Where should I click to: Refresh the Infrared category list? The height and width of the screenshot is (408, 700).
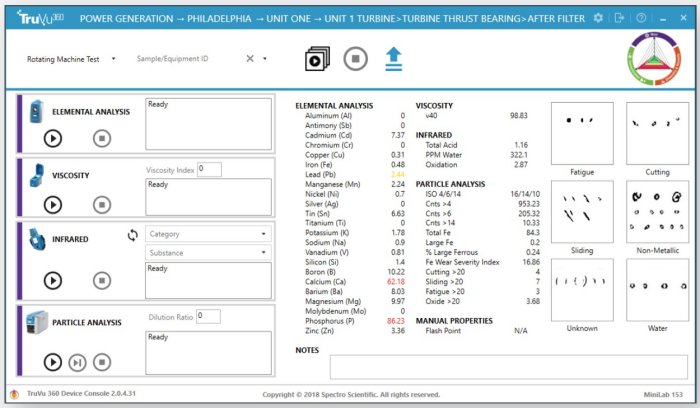click(132, 235)
